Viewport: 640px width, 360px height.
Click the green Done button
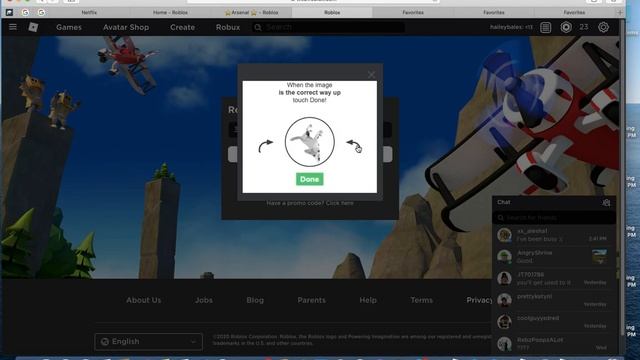coord(309,179)
